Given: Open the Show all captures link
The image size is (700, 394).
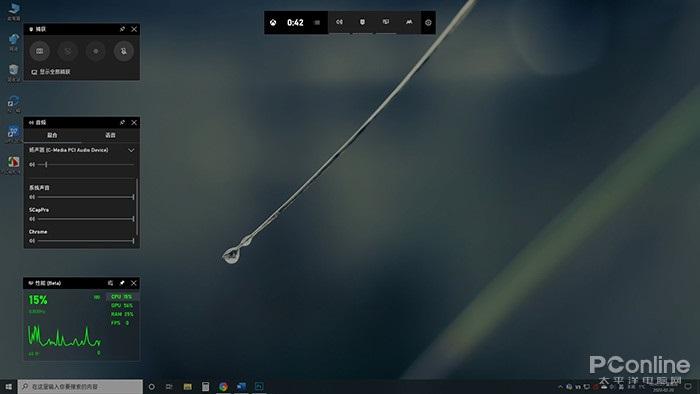Looking at the screenshot, I should 51,72.
